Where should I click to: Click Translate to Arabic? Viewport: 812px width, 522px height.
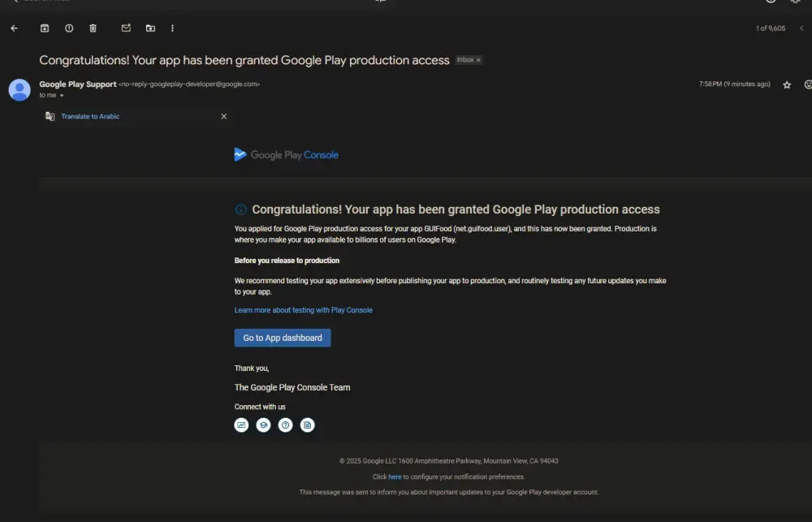tap(90, 116)
